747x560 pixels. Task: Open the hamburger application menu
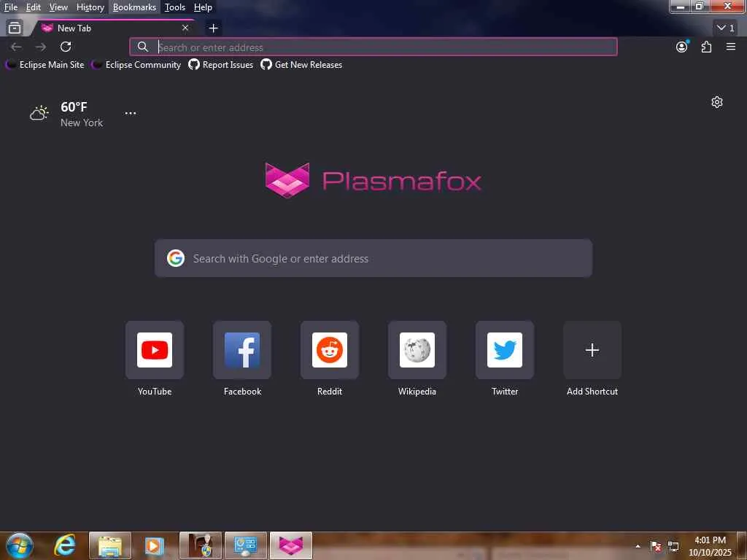tap(731, 47)
